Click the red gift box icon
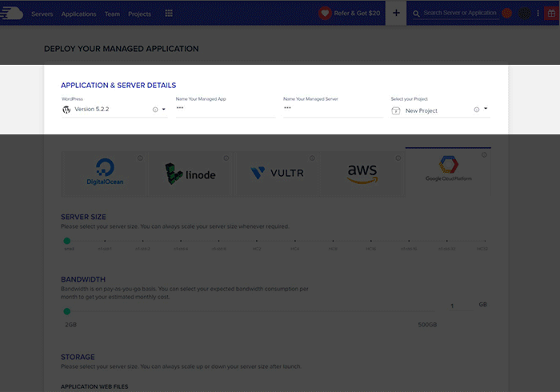This screenshot has width=560, height=392. [x=551, y=14]
